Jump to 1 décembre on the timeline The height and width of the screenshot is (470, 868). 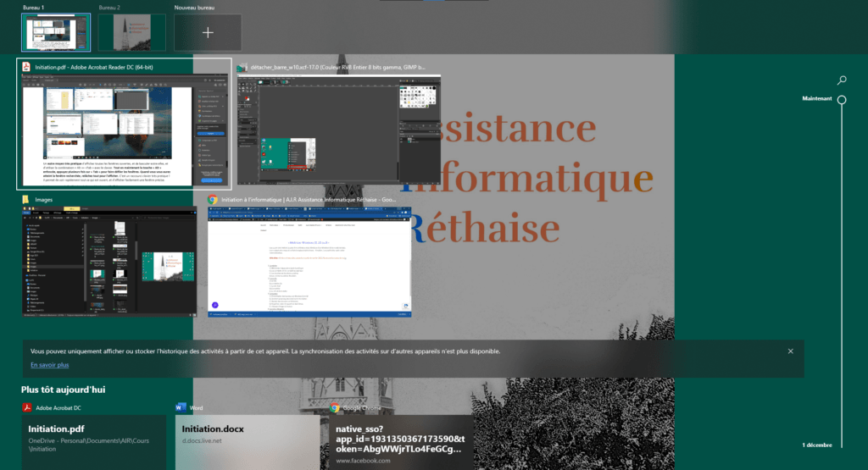[x=817, y=445]
